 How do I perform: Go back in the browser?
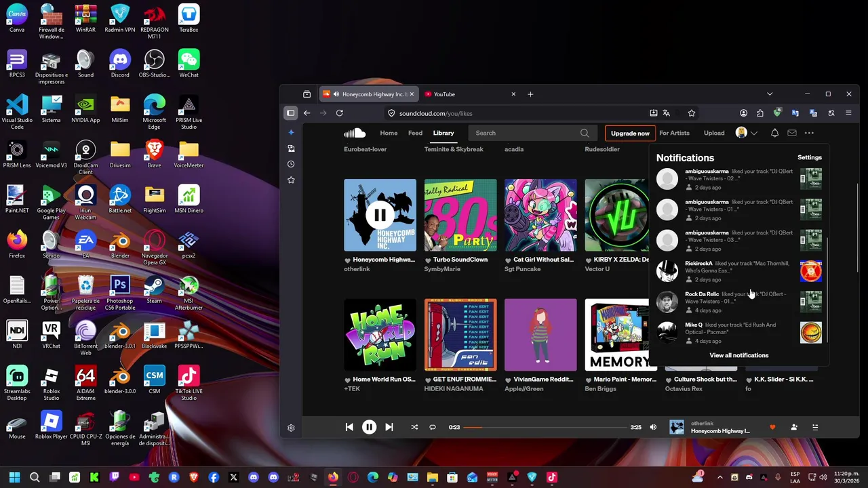coord(307,113)
